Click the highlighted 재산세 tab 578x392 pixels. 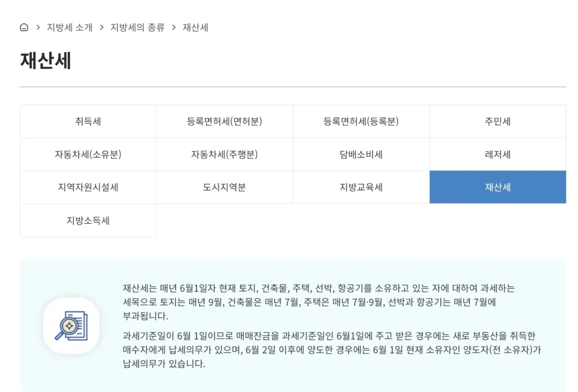(x=497, y=187)
